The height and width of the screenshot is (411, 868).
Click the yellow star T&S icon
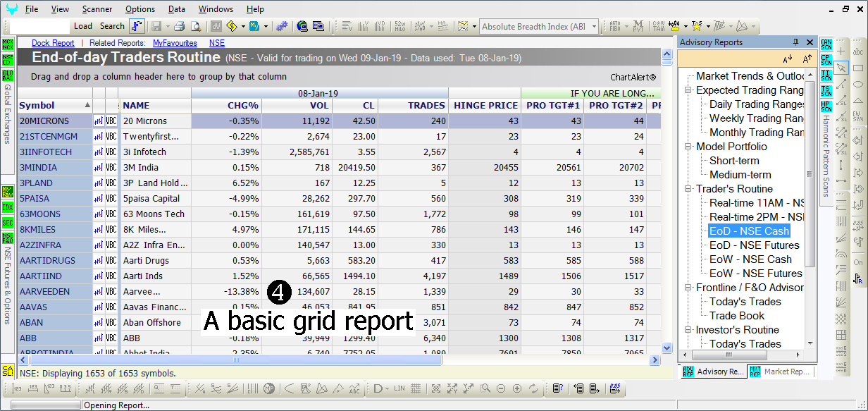tap(696, 26)
